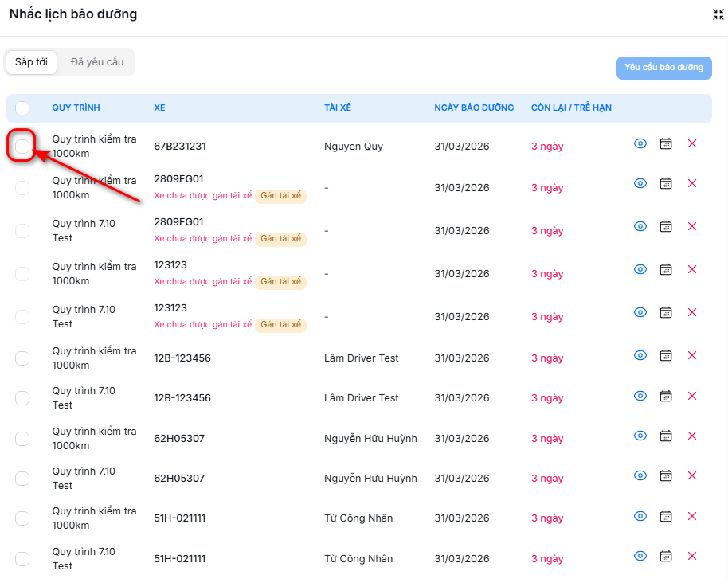Open calendar icon for vehicle 67B231231 row

[666, 143]
